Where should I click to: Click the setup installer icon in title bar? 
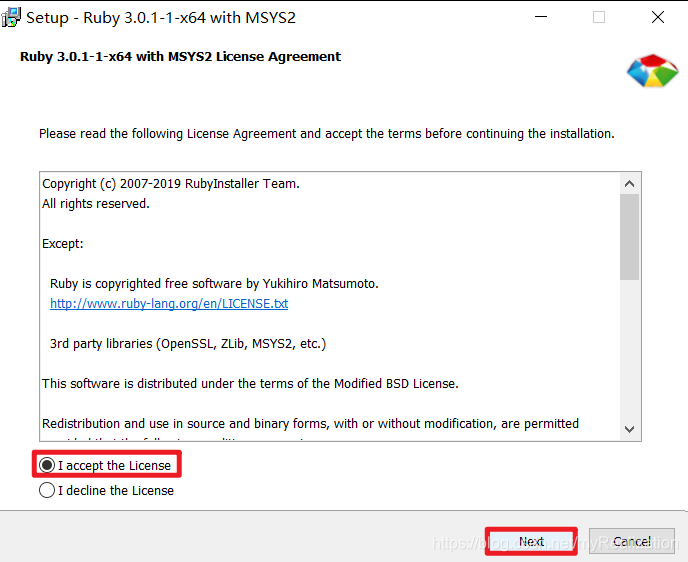(11, 18)
